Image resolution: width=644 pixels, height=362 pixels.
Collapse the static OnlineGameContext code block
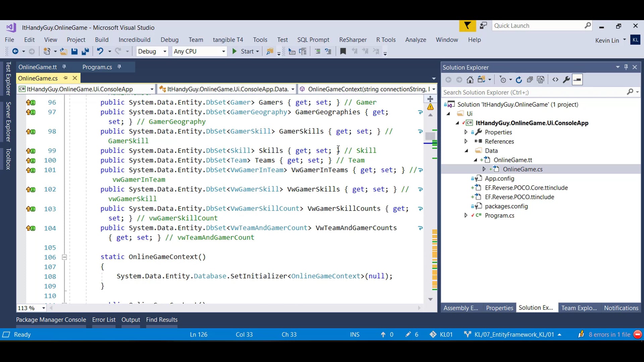(x=64, y=257)
